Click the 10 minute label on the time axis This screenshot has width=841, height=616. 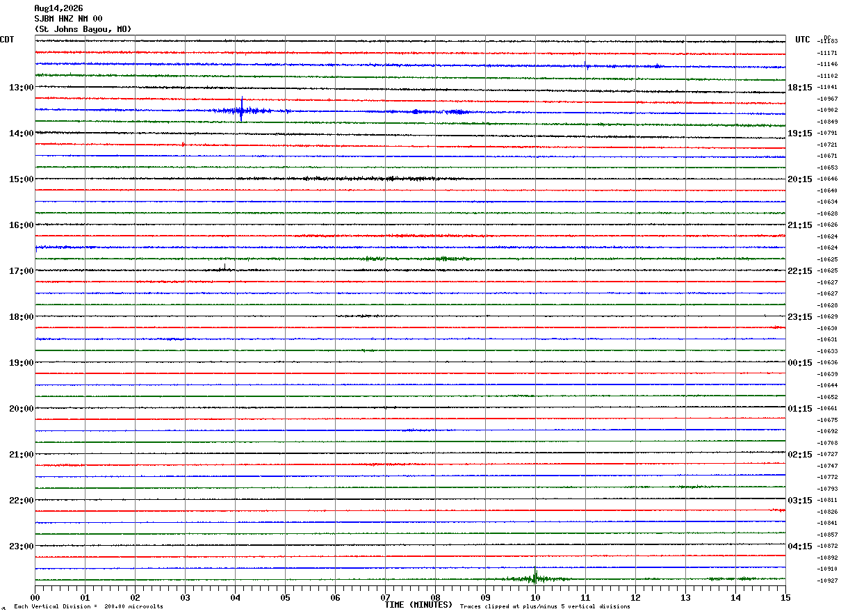(535, 597)
